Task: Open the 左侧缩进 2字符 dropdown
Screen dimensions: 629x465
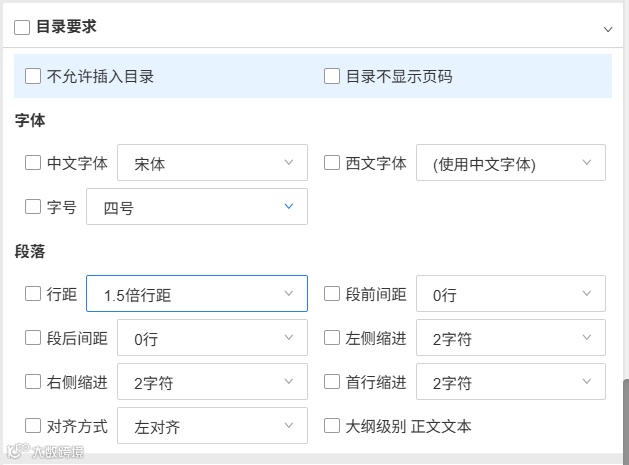Action: coord(510,338)
